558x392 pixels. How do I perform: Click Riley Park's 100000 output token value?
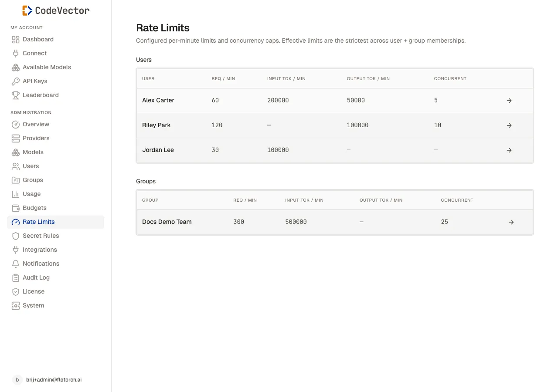point(357,125)
